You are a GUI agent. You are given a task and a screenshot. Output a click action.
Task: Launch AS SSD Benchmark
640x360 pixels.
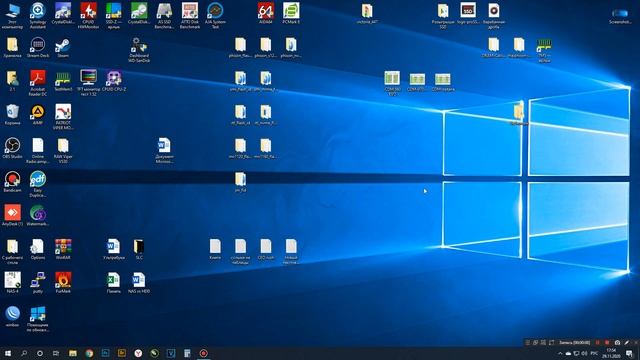[164, 16]
